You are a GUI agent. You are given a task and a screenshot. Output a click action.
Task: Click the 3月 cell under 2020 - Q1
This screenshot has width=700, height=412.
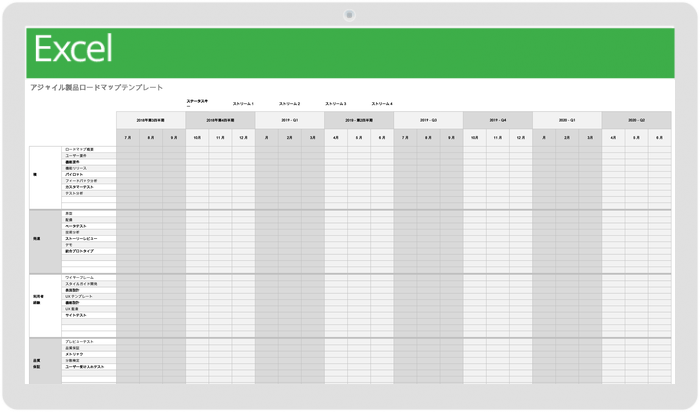point(590,137)
